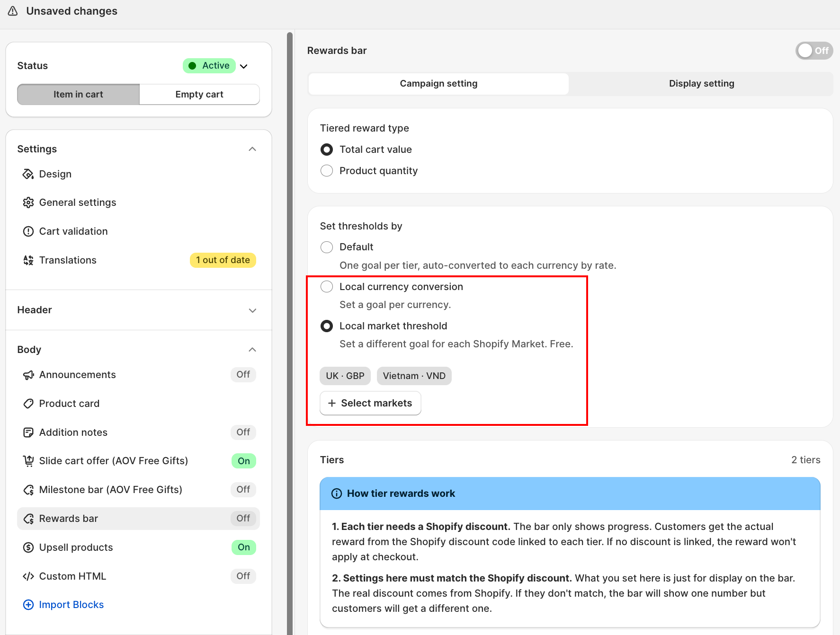Select Total cart value radio
This screenshot has width=840, height=635.
coord(327,150)
